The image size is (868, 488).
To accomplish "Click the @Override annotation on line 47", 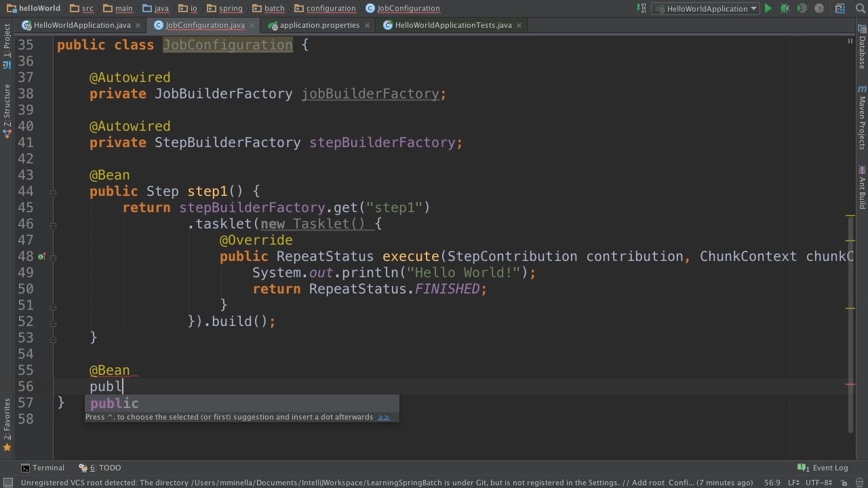I will pos(256,240).
